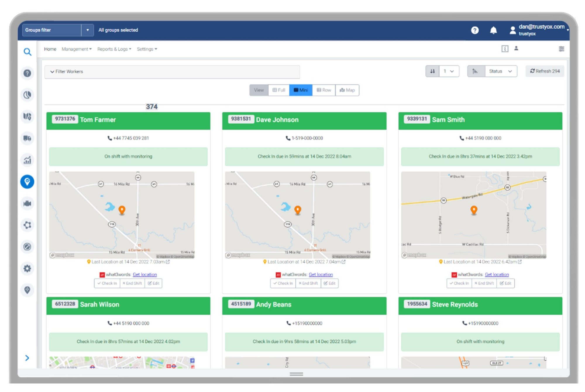This screenshot has height=392, width=585.
Task: Click Tom Farmer's map thumbnail
Action: (122, 215)
